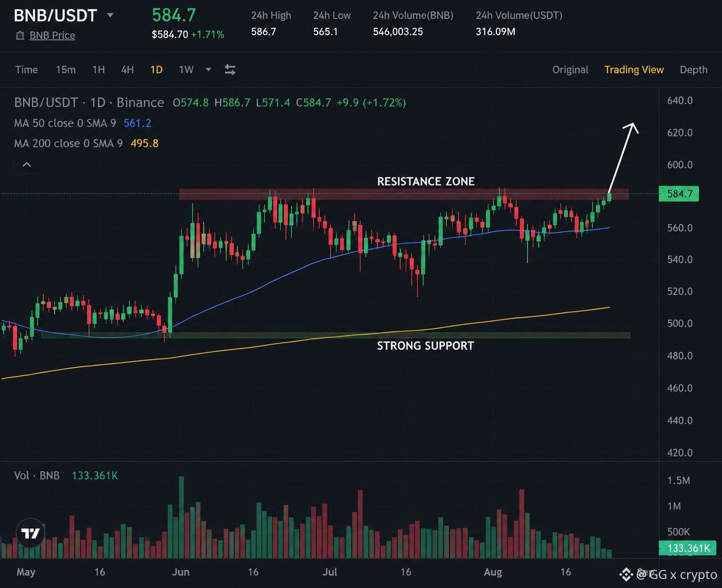Click the "MA 200 close 0 SMA 9" legend
The width and height of the screenshot is (722, 588).
pyautogui.click(x=69, y=143)
